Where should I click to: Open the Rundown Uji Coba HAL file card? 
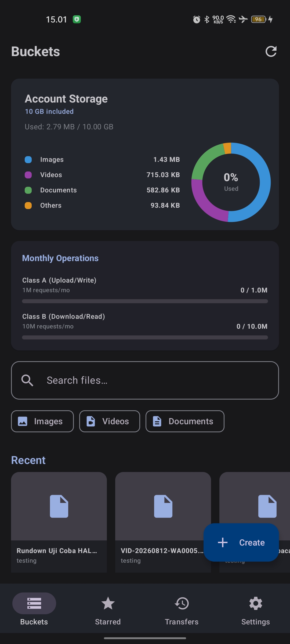[59, 522]
